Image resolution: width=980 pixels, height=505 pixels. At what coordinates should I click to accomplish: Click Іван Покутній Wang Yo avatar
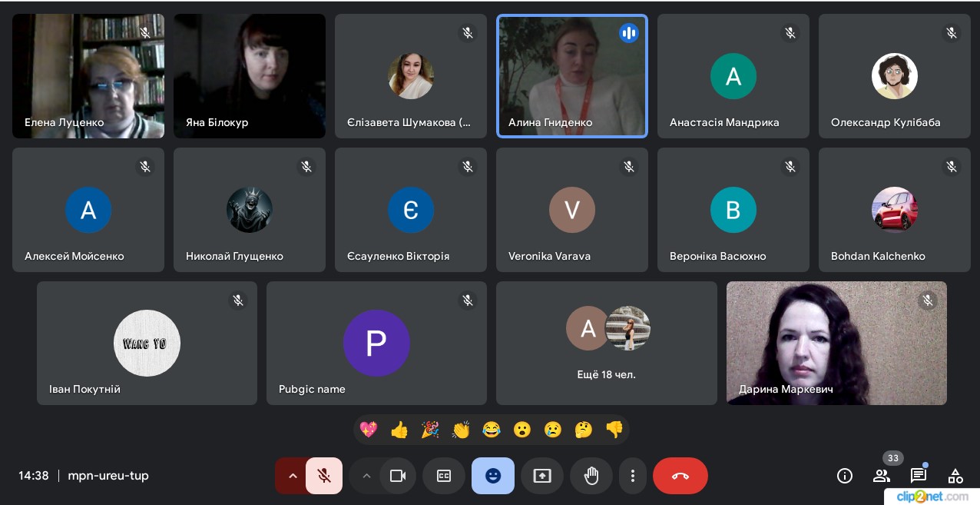[x=147, y=343]
